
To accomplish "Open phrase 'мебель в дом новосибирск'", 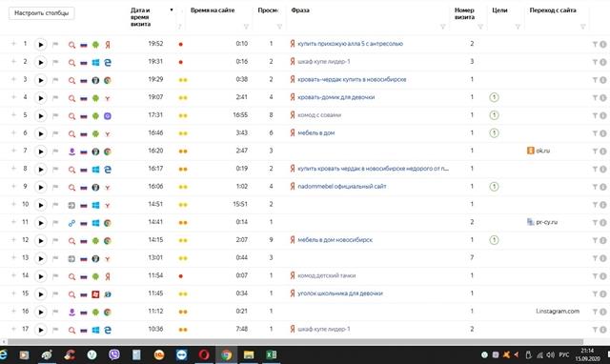I will [335, 240].
